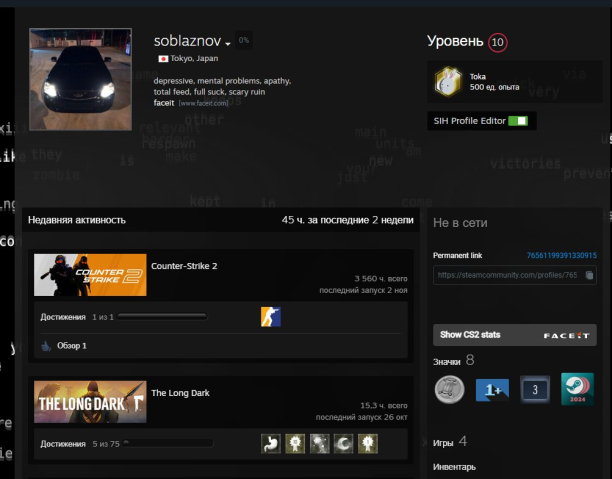Open the Игры games section link
612x479 pixels.
(x=443, y=441)
